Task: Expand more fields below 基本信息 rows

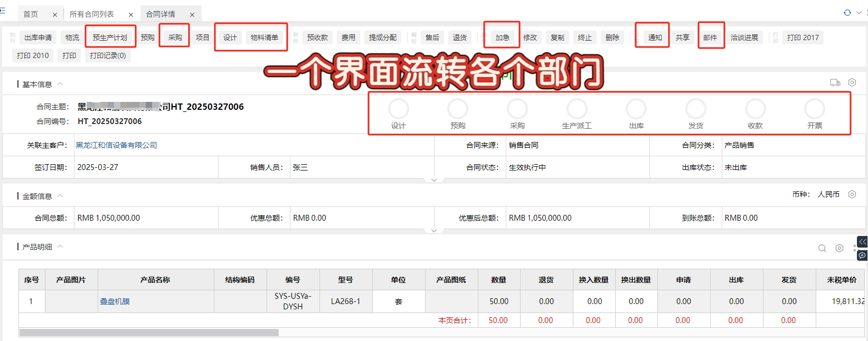Action: pos(434,180)
